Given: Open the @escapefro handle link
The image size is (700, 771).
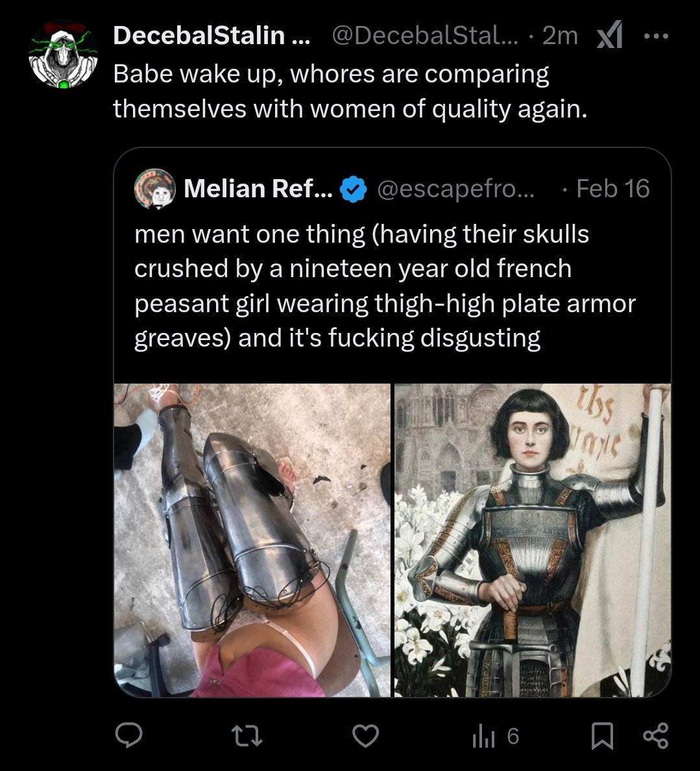Looking at the screenshot, I should 455,189.
